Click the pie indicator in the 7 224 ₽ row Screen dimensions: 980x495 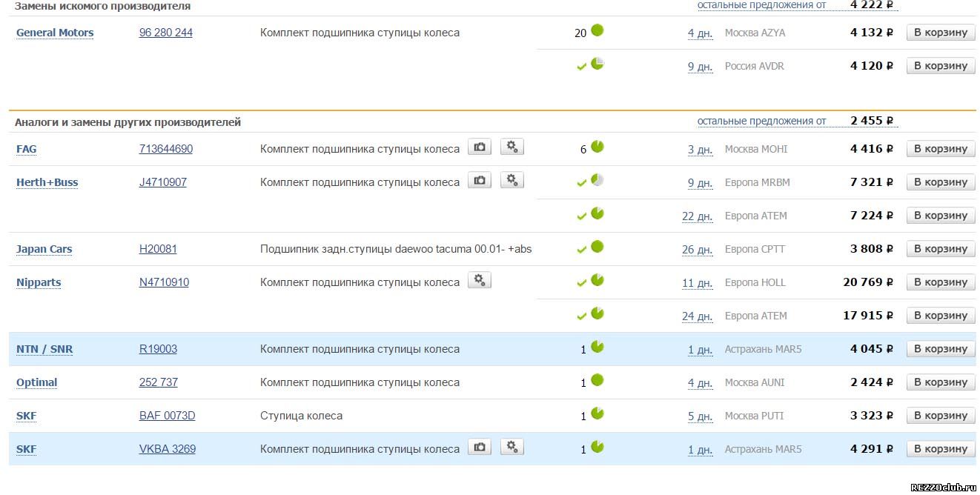pos(597,213)
